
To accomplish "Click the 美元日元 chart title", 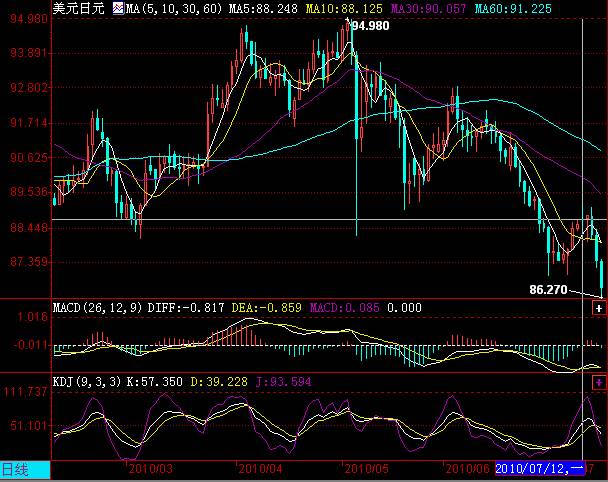I will point(78,8).
